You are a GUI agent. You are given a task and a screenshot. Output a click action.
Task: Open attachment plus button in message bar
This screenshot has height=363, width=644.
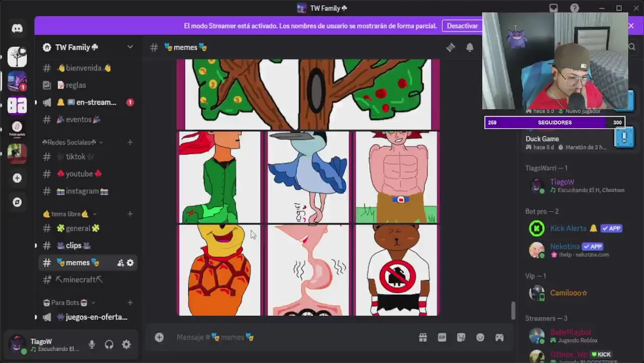coord(159,337)
